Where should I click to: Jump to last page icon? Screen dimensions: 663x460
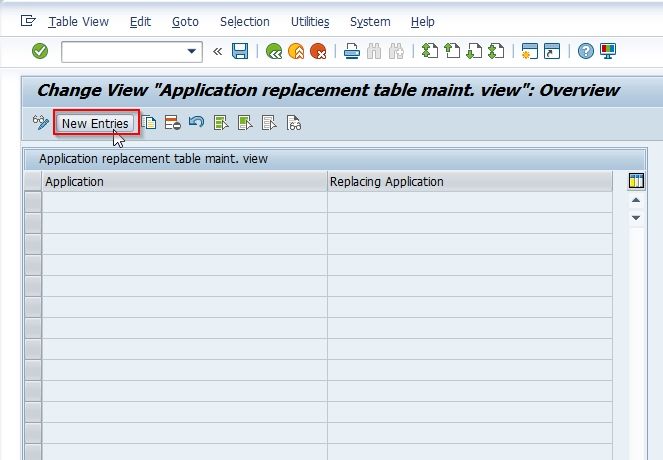(x=496, y=51)
